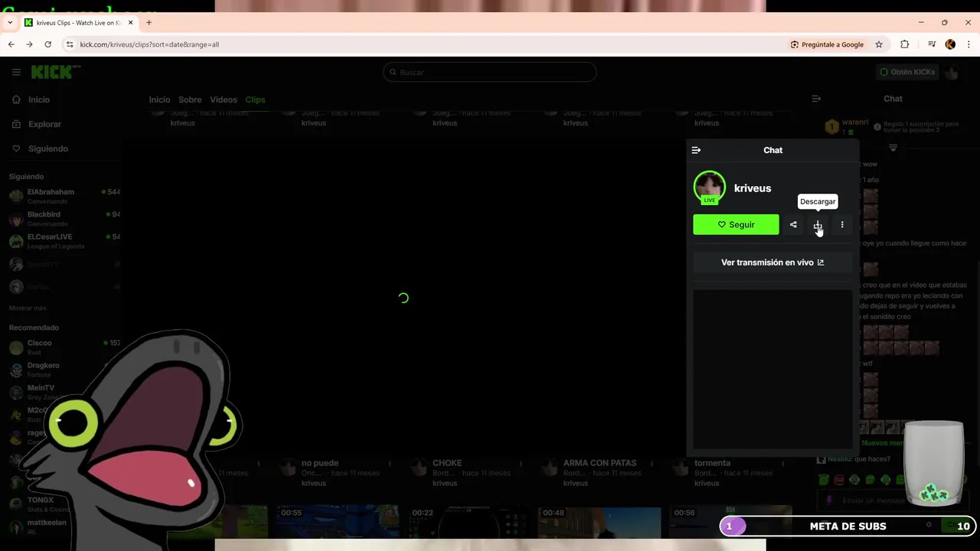Open recommended channel mattkeelan
Viewport: 980px width, 551px height.
click(x=46, y=527)
